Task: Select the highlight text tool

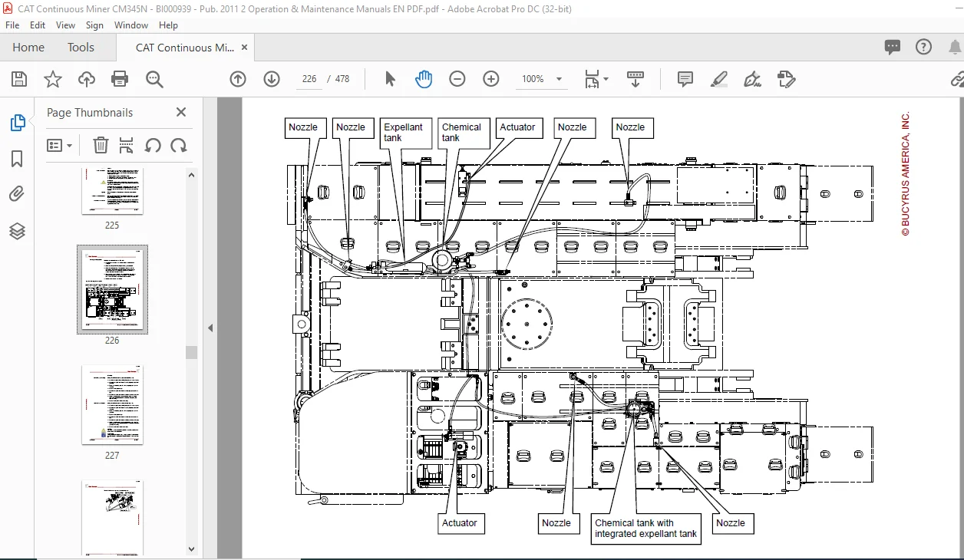Action: click(719, 79)
